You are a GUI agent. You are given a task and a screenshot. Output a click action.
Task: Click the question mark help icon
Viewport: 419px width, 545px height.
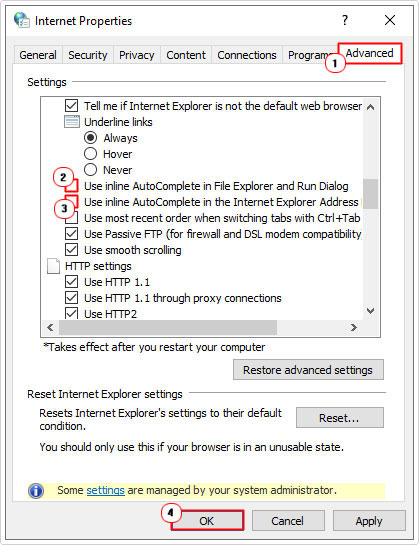point(345,20)
